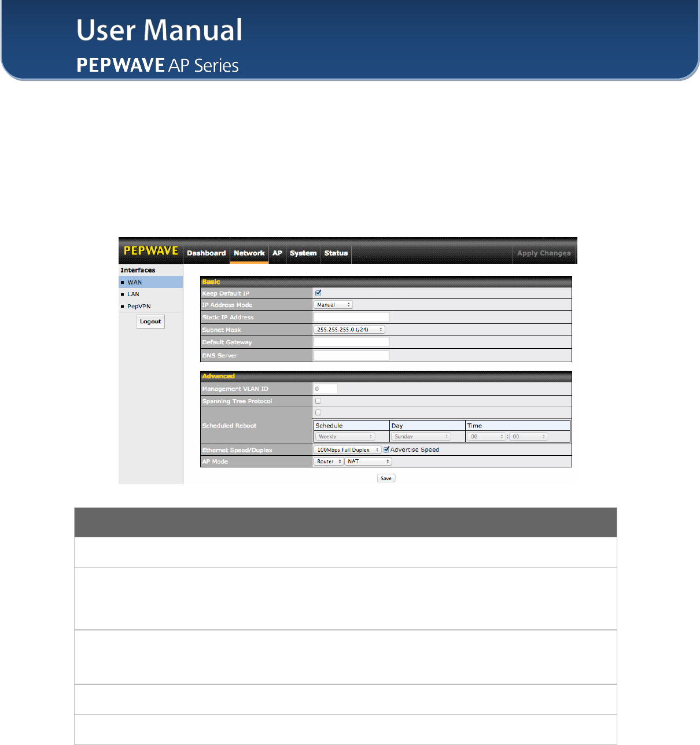
Task: Click the Static IP Address field
Action: coord(351,317)
